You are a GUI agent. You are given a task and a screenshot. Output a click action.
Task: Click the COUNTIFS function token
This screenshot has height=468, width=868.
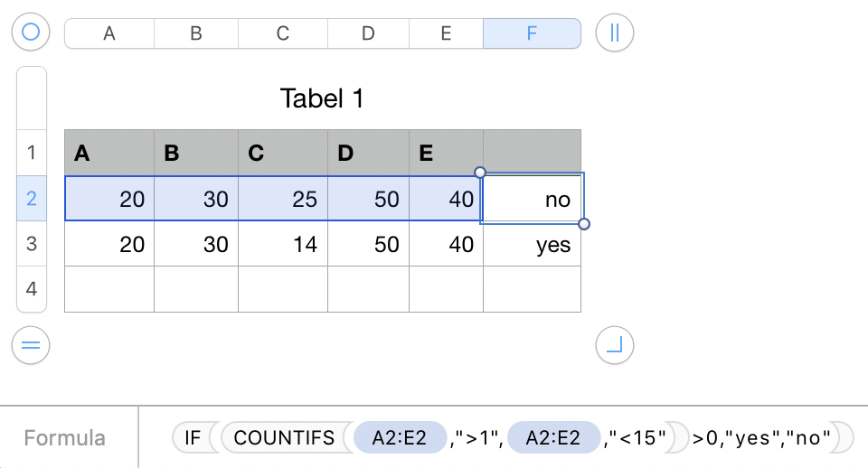coord(284,438)
